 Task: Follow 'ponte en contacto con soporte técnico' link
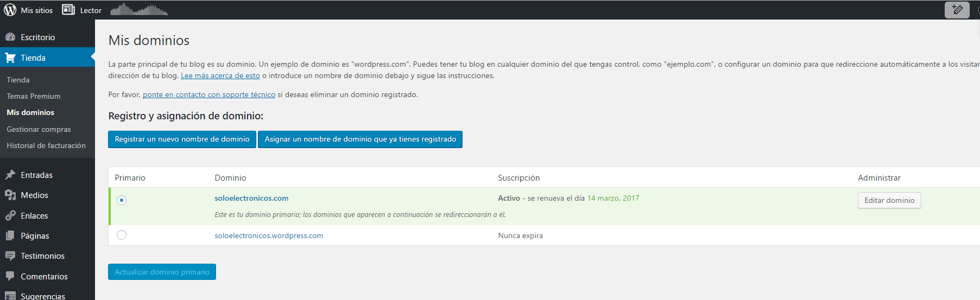click(209, 94)
